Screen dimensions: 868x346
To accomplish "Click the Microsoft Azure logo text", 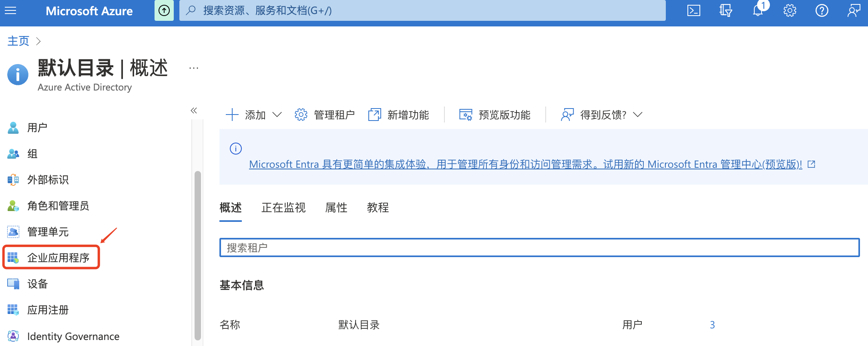I will 89,11.
